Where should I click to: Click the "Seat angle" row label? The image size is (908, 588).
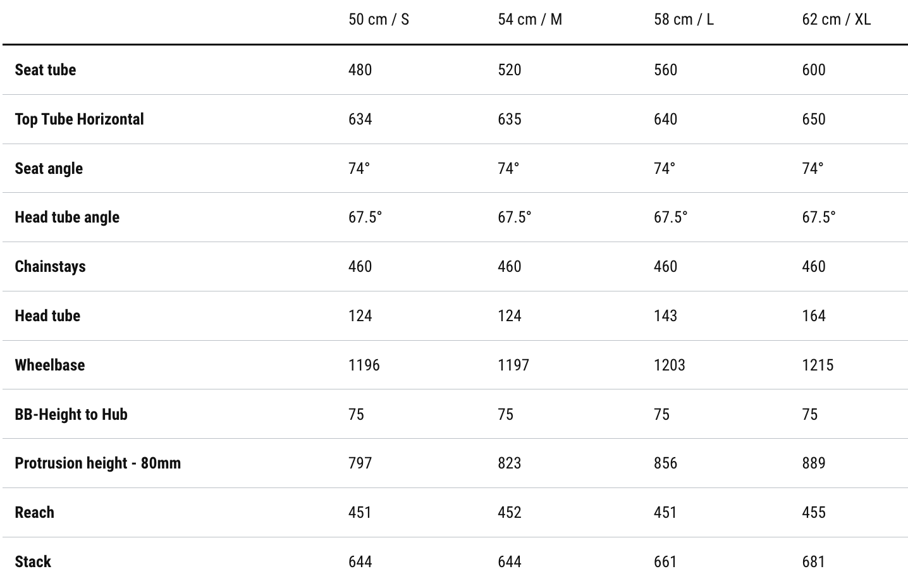pyautogui.click(x=49, y=168)
